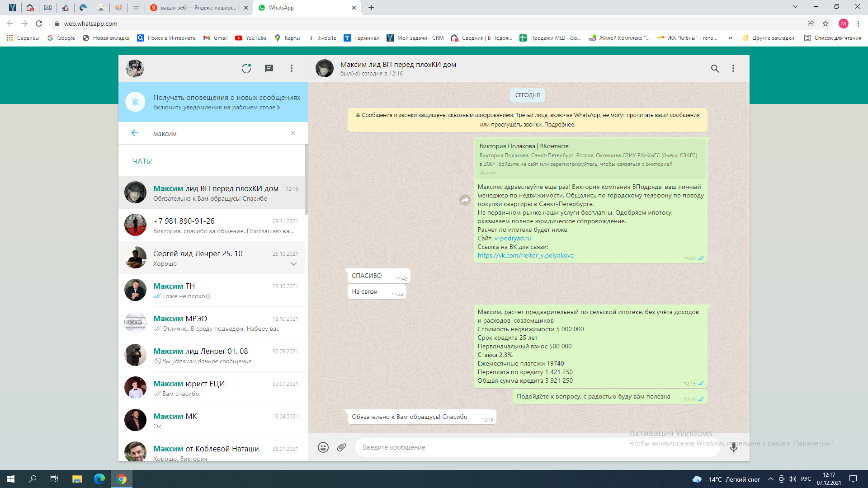The height and width of the screenshot is (488, 868).
Task: Enable desktop notifications banner link
Action: tap(216, 108)
